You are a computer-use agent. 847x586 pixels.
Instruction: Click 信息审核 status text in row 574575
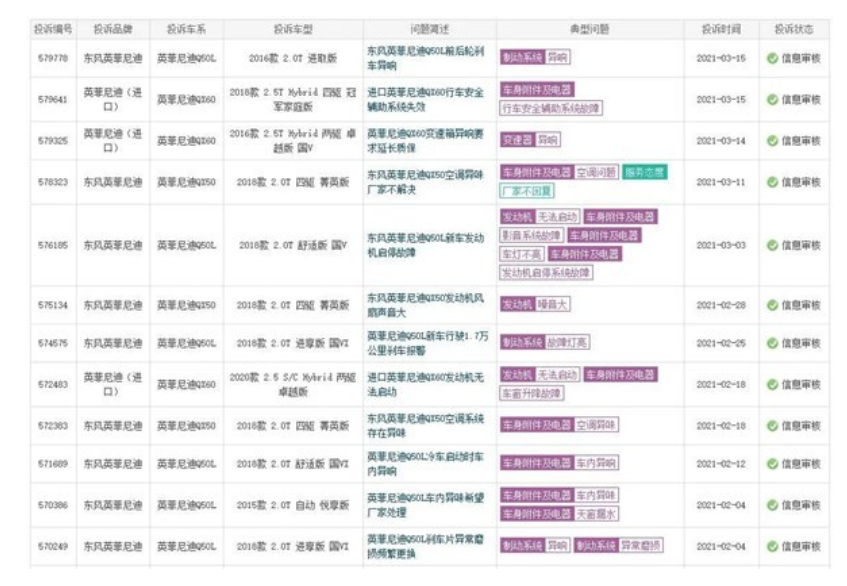pos(801,343)
